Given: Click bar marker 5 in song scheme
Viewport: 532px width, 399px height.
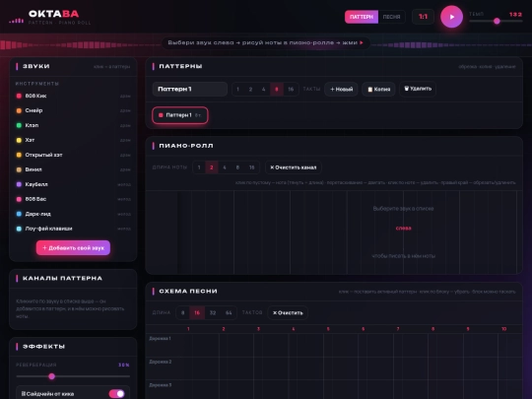Looking at the screenshot, I should point(328,329).
